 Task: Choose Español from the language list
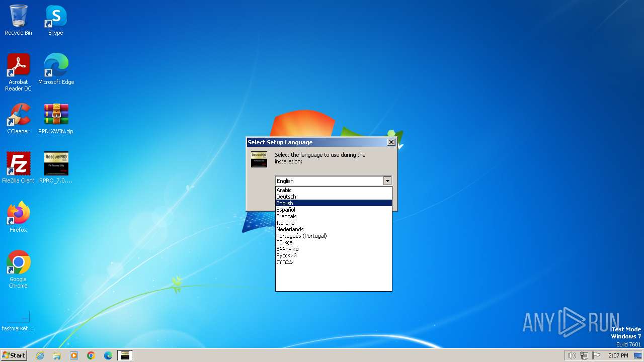pyautogui.click(x=334, y=210)
